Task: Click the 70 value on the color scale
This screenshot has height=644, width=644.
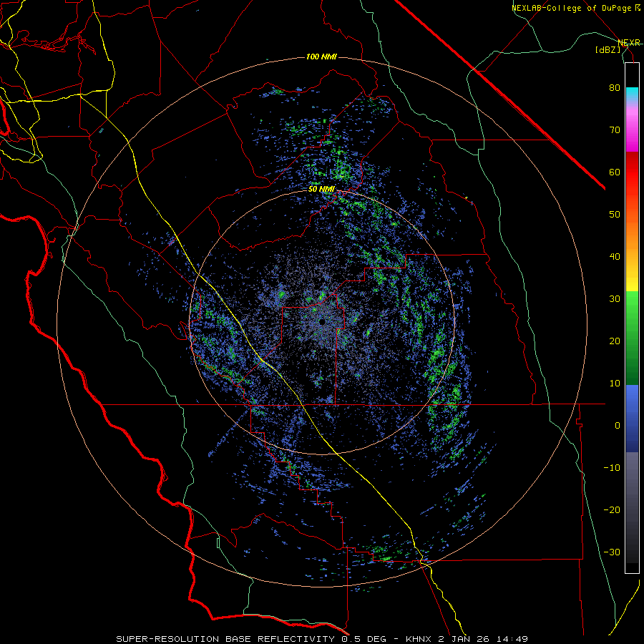Action: tap(615, 130)
